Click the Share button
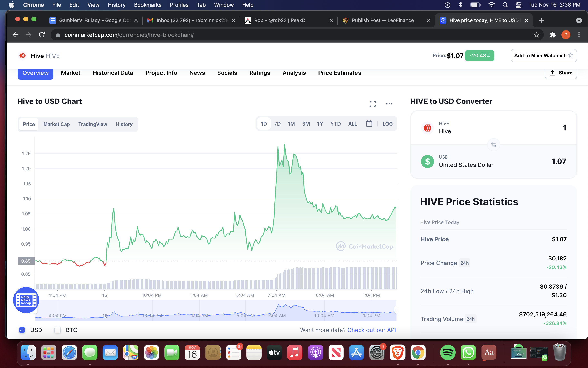The image size is (588, 368). [561, 73]
